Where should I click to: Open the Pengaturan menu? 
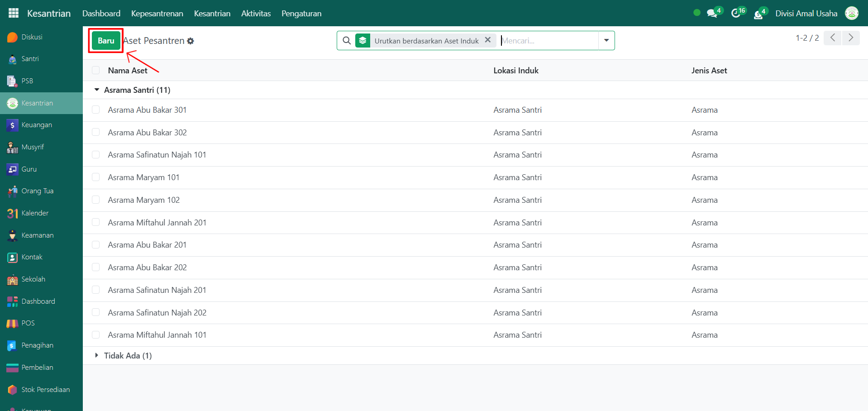(x=301, y=14)
